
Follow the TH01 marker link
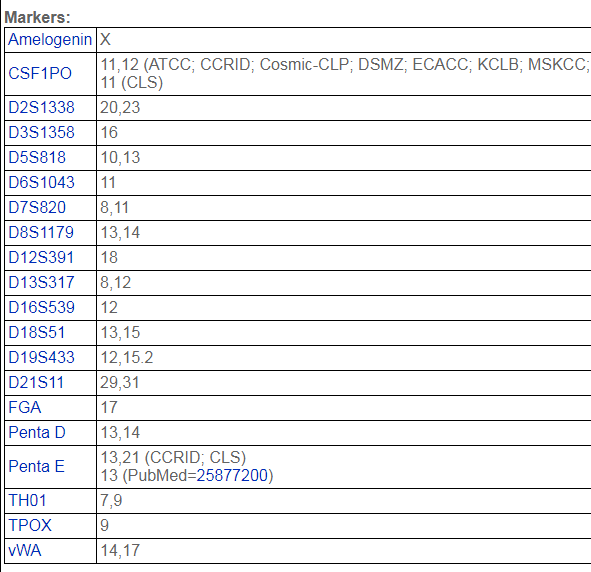pos(28,501)
